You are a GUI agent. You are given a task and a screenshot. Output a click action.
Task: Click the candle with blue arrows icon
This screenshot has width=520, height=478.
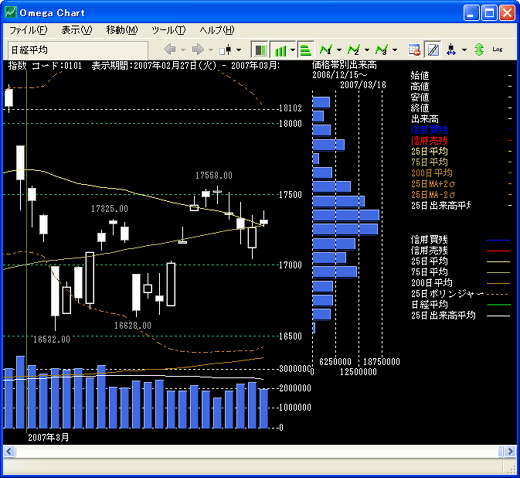coord(451,50)
